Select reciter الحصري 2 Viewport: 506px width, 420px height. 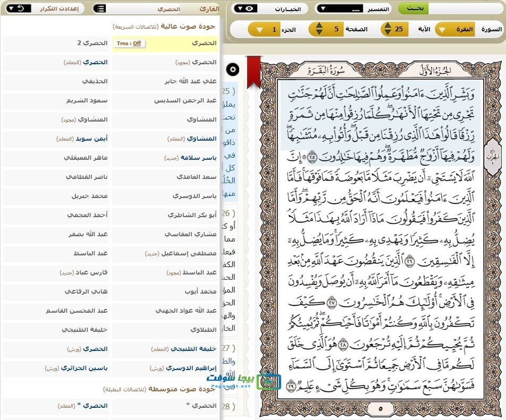(x=55, y=43)
